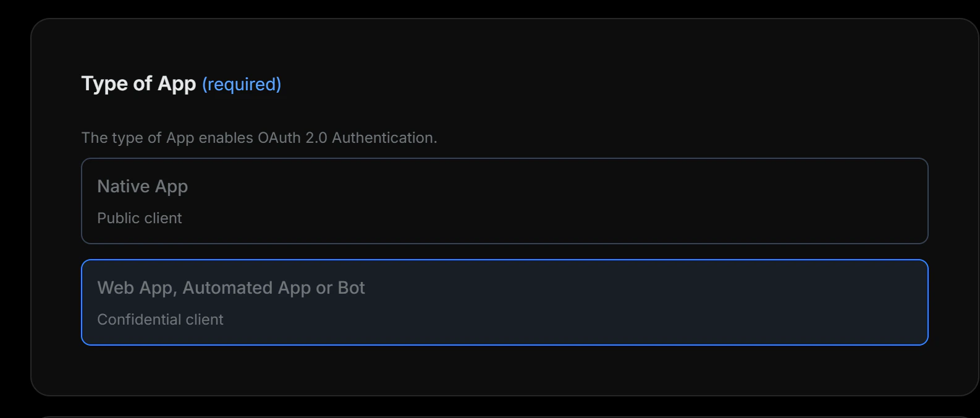Select the Web App, Automated App or Bot option

pos(504,302)
